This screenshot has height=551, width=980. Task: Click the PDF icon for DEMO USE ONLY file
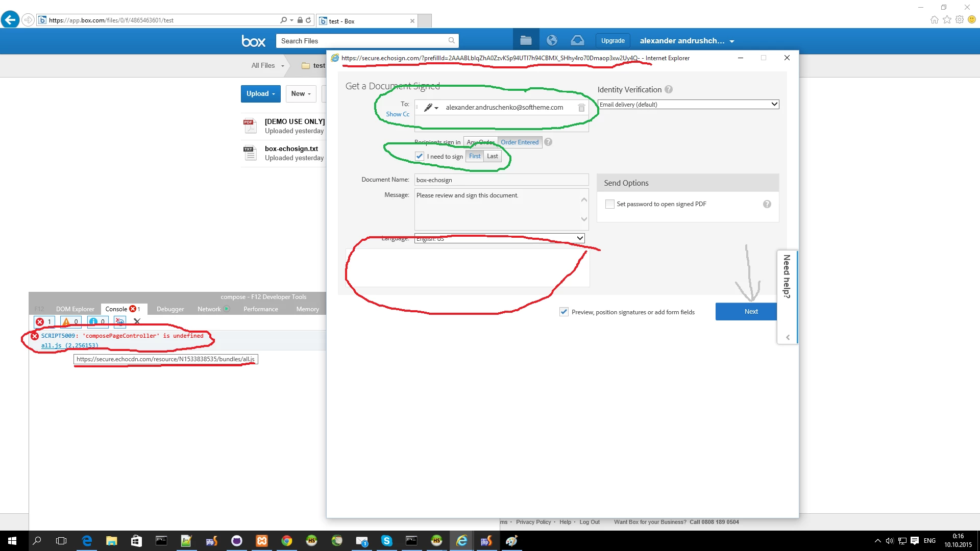250,126
